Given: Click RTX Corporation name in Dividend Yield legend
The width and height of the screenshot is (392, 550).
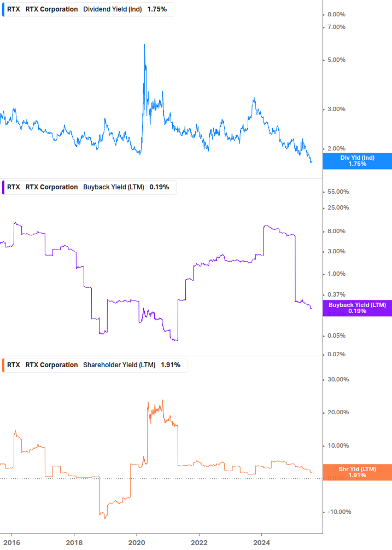Looking at the screenshot, I should pos(51,9).
